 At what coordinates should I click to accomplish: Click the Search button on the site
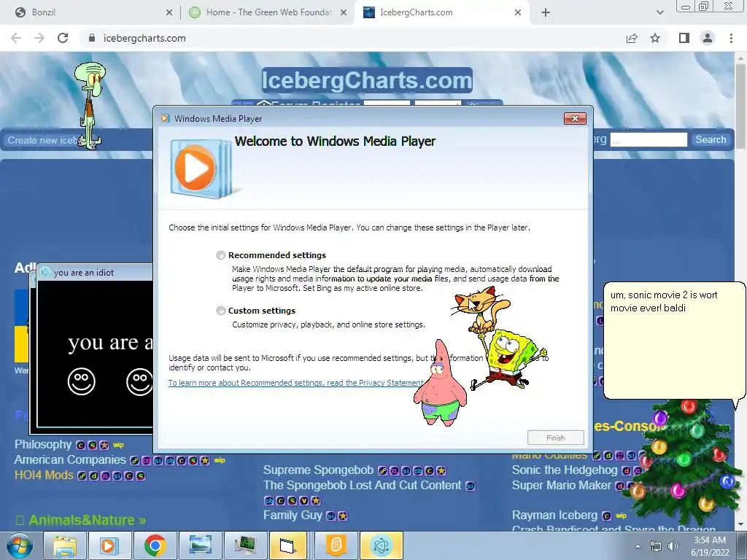point(711,139)
